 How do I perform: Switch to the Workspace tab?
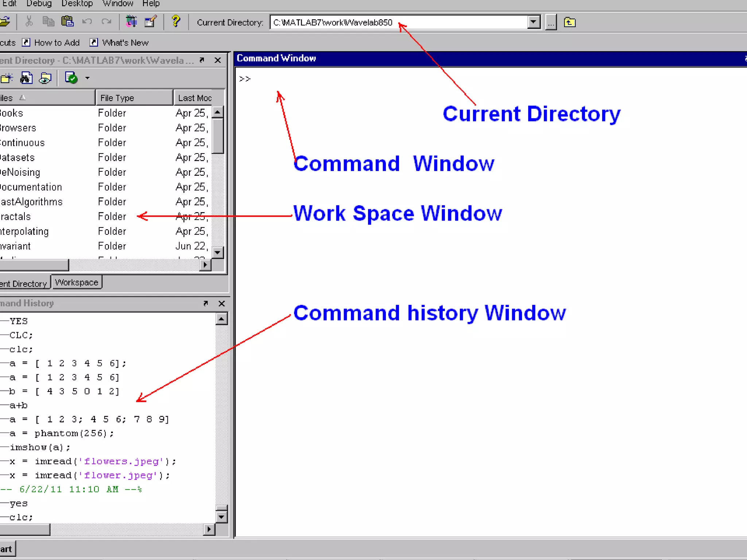[77, 282]
